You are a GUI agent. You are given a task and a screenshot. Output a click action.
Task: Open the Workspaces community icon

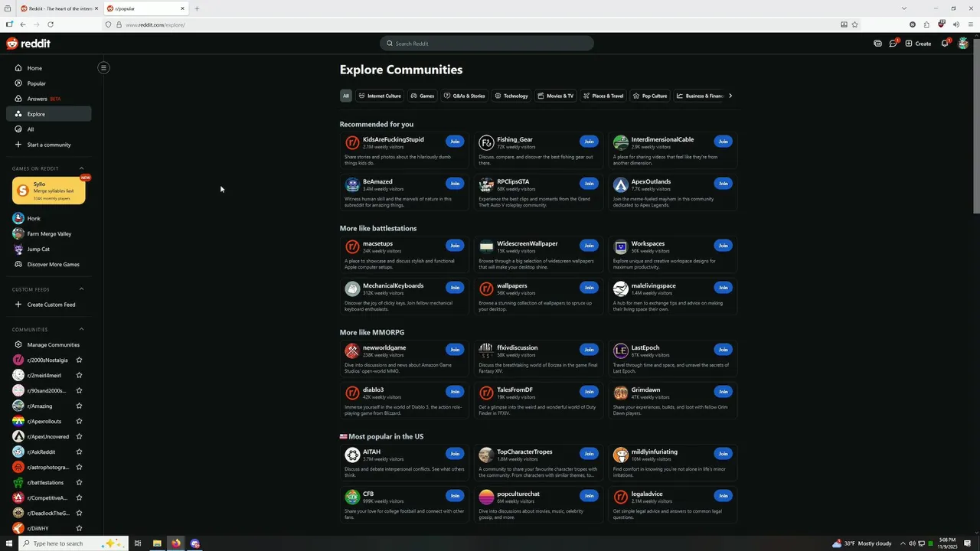pyautogui.click(x=621, y=246)
